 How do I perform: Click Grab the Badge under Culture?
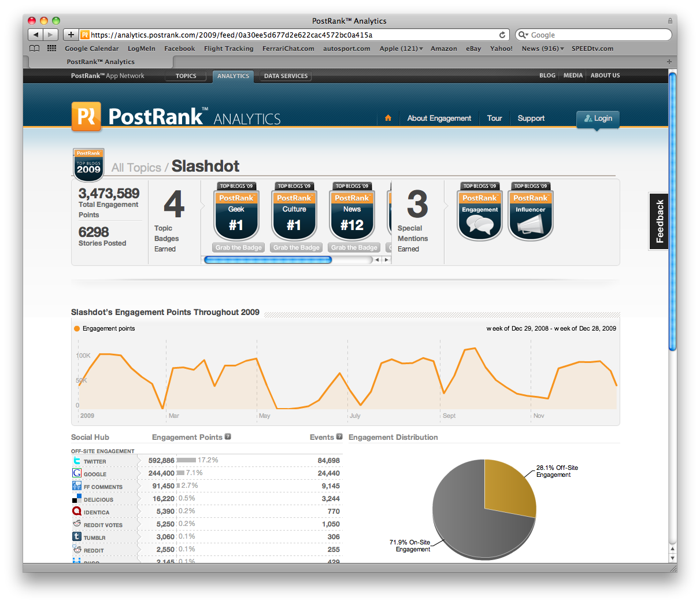click(x=296, y=247)
